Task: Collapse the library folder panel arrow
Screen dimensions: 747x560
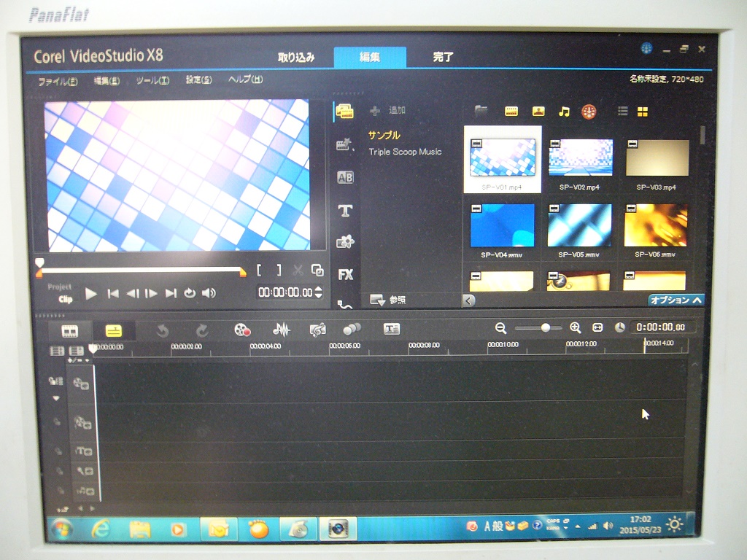Action: pos(469,300)
